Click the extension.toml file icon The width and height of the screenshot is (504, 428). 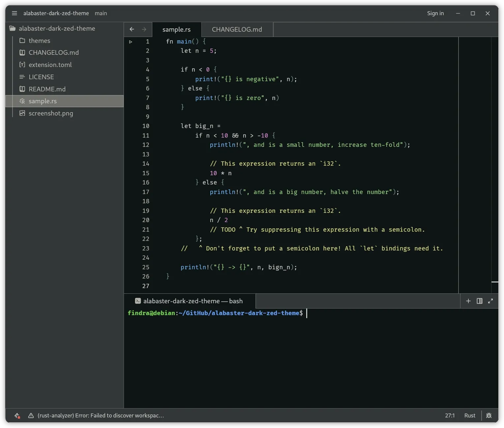point(22,65)
